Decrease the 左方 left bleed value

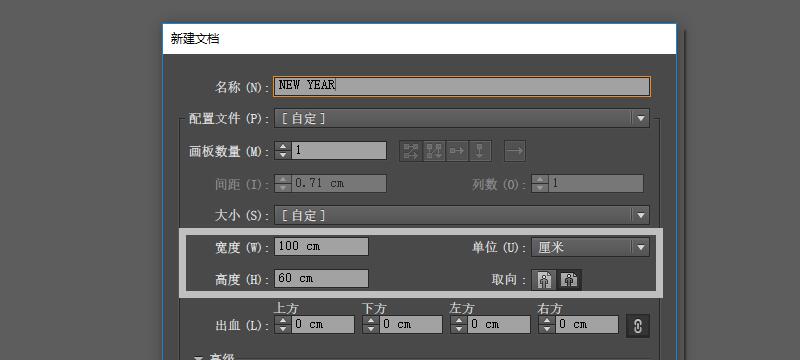point(459,329)
